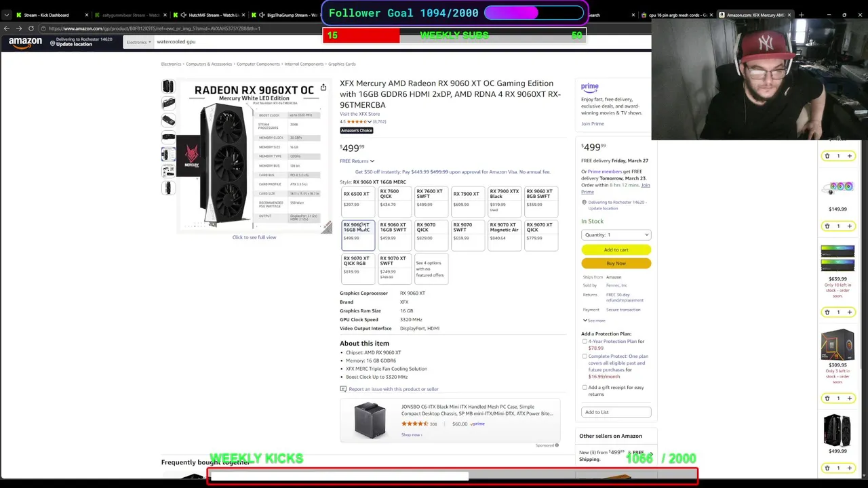Select third product thumbnail image
The image size is (868, 488).
click(168, 120)
